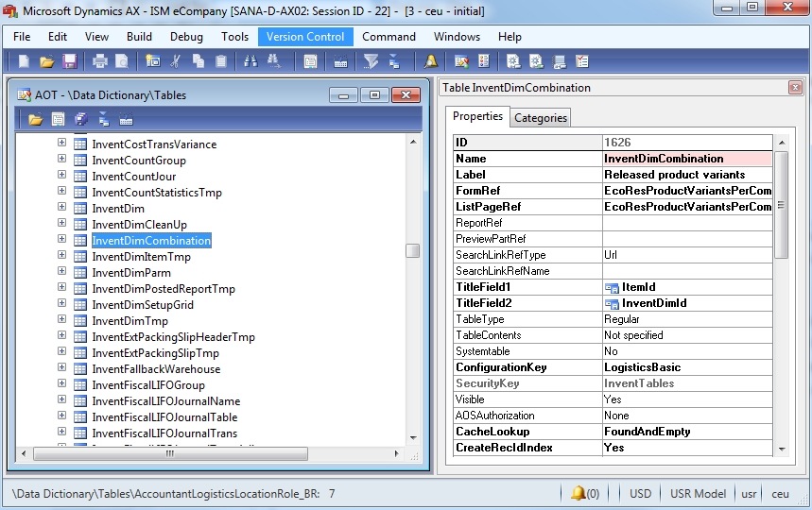Click the Copy icon in main toolbar
The image size is (812, 510).
pyautogui.click(x=198, y=62)
